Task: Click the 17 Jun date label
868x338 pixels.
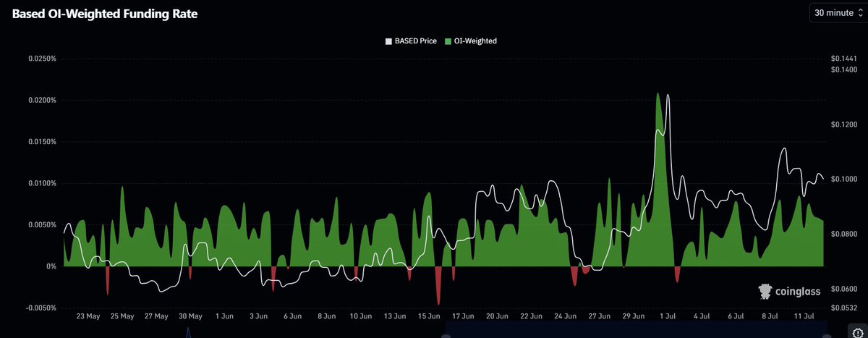Action: pos(463,316)
